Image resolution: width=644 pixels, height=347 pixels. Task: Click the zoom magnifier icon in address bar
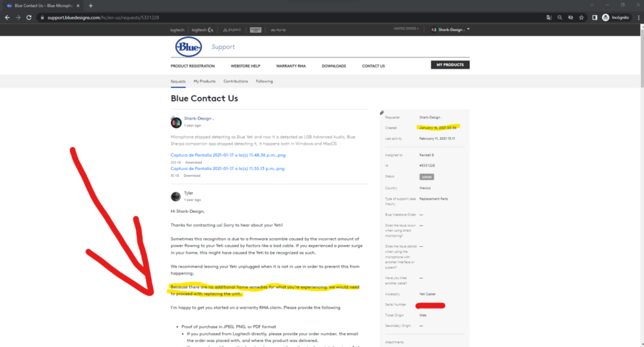(x=560, y=18)
